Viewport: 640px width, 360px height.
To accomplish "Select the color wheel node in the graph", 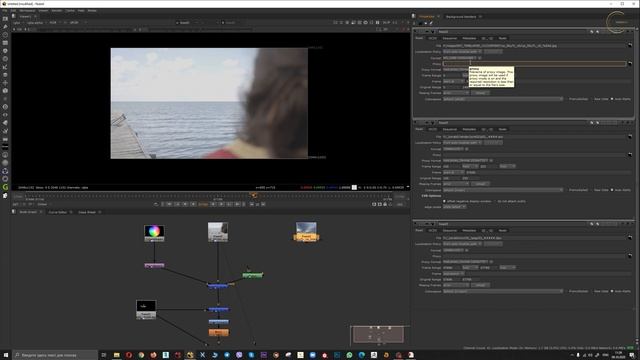I will point(154,233).
